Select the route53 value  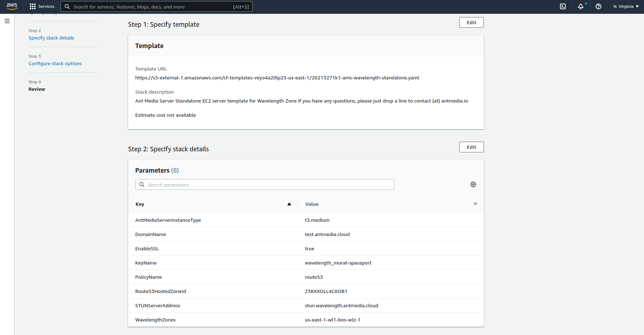coord(314,277)
